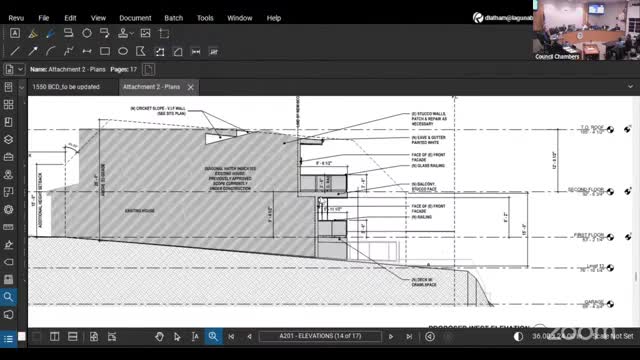
Task: Toggle split view vertical
Action: pos(54,336)
